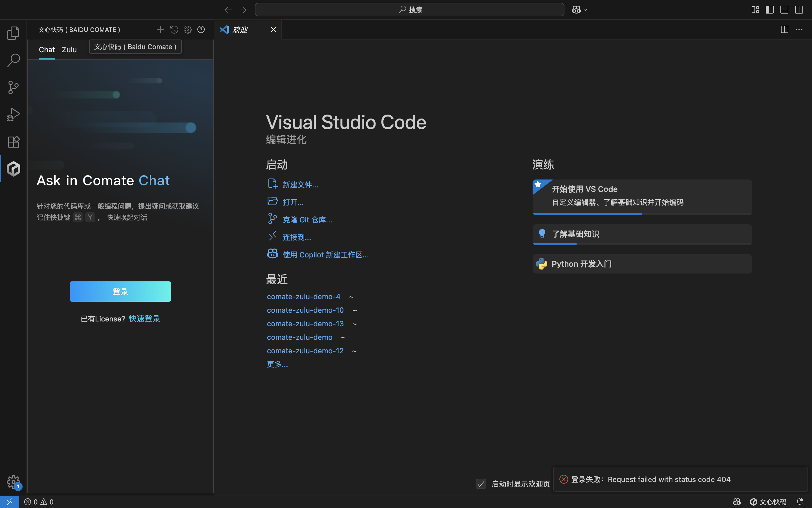Click 连接到... link
The image size is (812, 508).
tap(297, 237)
